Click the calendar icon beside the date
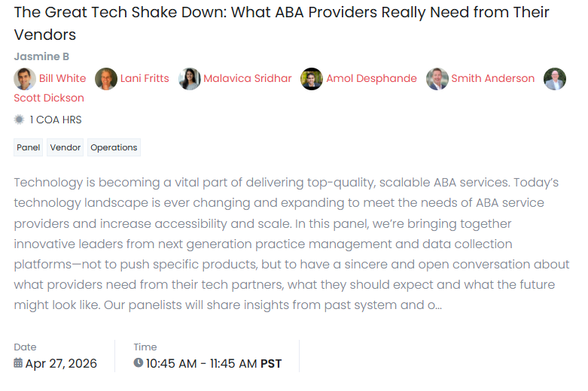This screenshot has width=588, height=391. (18, 364)
